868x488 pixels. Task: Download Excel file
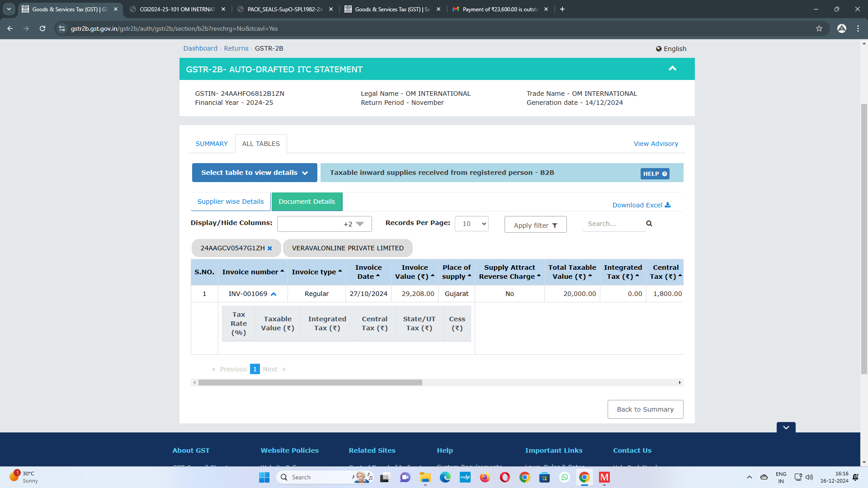point(641,205)
